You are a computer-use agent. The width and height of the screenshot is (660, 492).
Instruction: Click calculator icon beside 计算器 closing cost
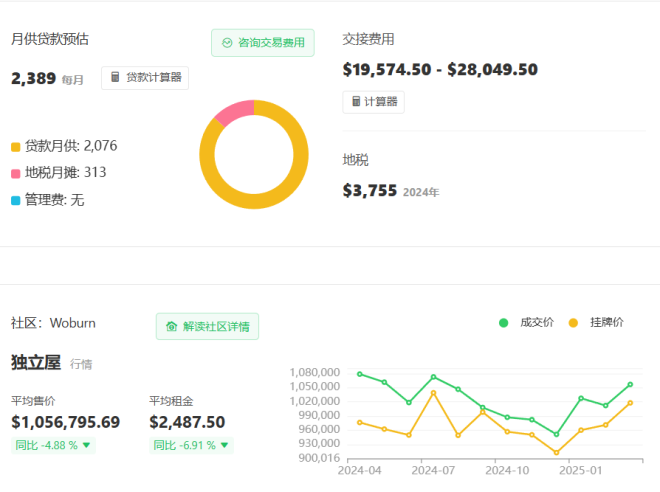pyautogui.click(x=356, y=101)
